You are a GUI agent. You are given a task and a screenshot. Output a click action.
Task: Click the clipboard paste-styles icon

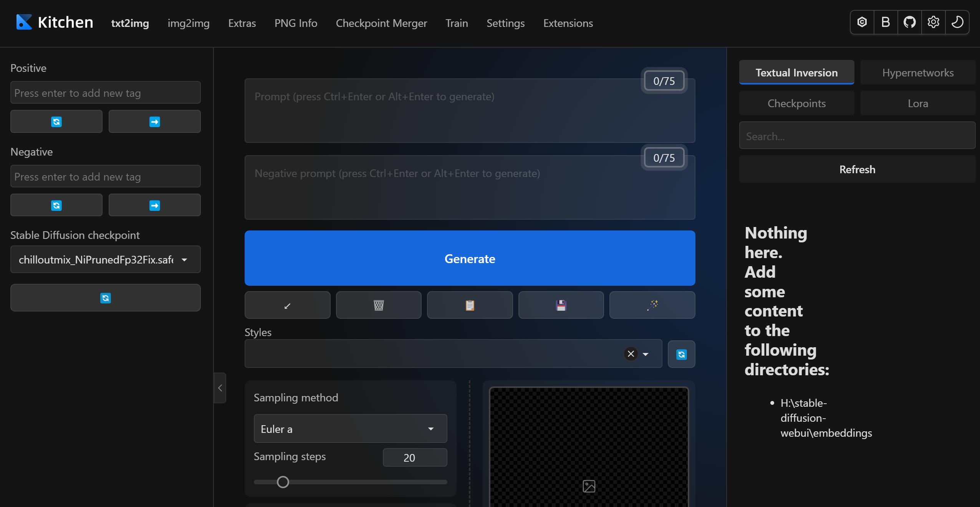click(470, 305)
